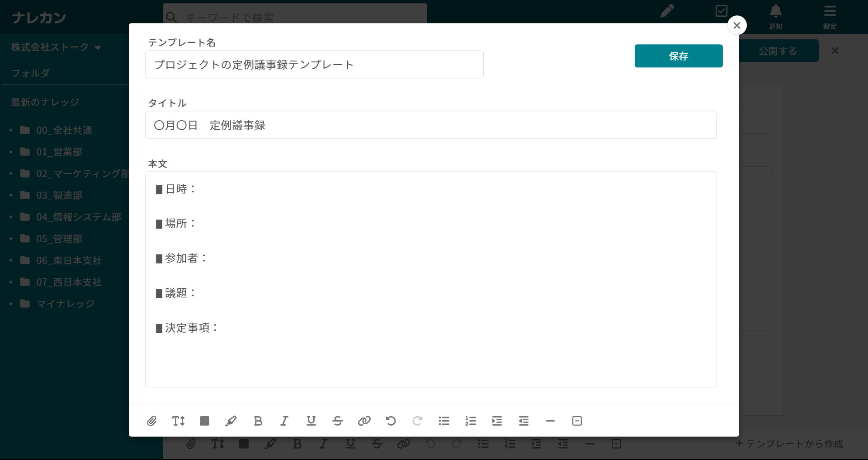Click the タイトル input field
This screenshot has height=460, width=868.
pos(430,125)
